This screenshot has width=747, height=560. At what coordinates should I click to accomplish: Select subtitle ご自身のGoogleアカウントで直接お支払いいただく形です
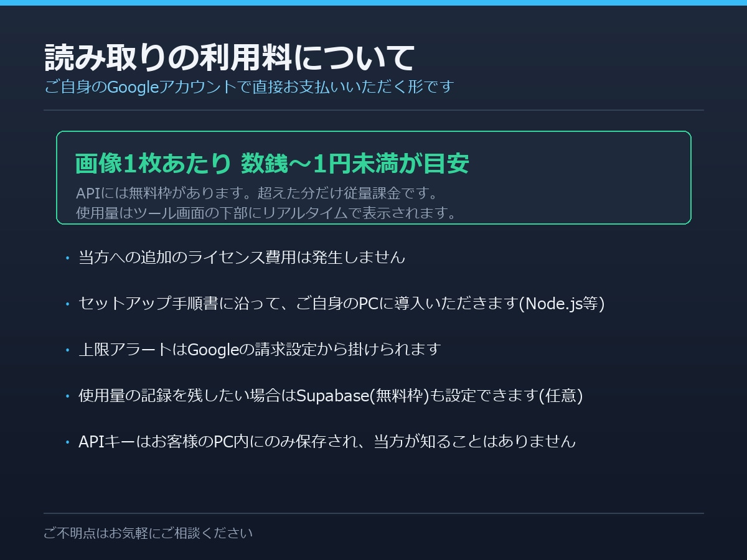pos(249,86)
